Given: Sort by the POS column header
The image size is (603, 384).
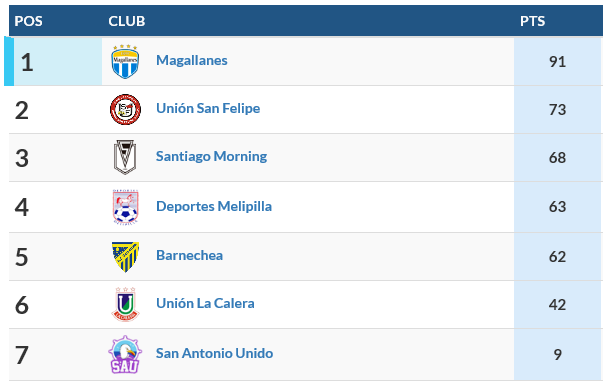Looking at the screenshot, I should coord(28,21).
